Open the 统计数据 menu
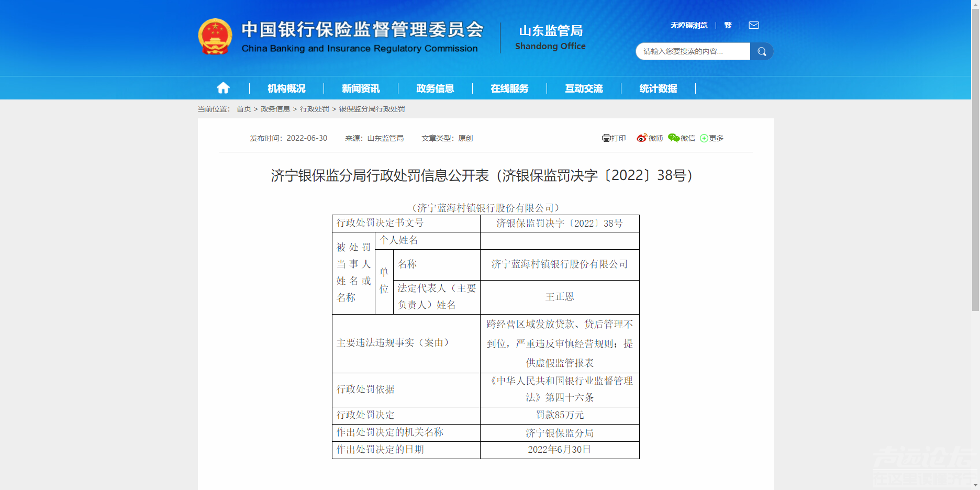The height and width of the screenshot is (490, 980). (x=658, y=88)
